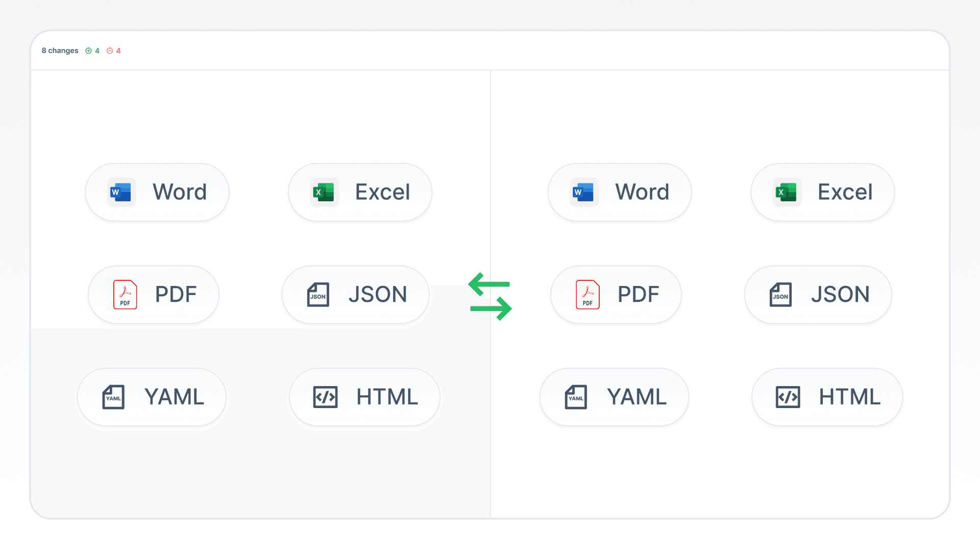Image resolution: width=980 pixels, height=549 pixels.
Task: Click the "8 changes" label
Action: click(x=60, y=51)
